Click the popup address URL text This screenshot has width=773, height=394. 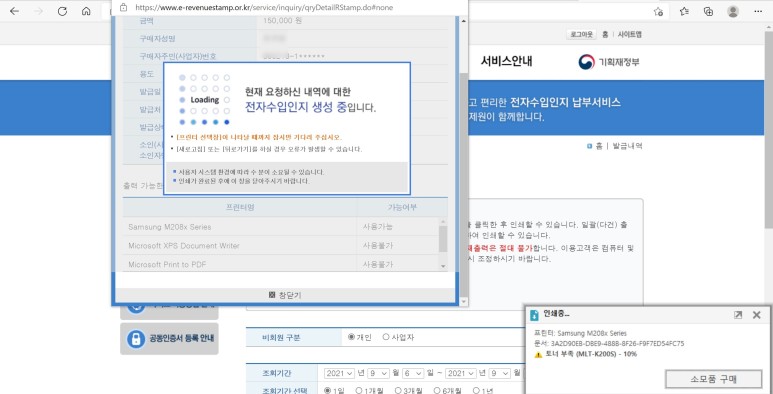tap(264, 8)
